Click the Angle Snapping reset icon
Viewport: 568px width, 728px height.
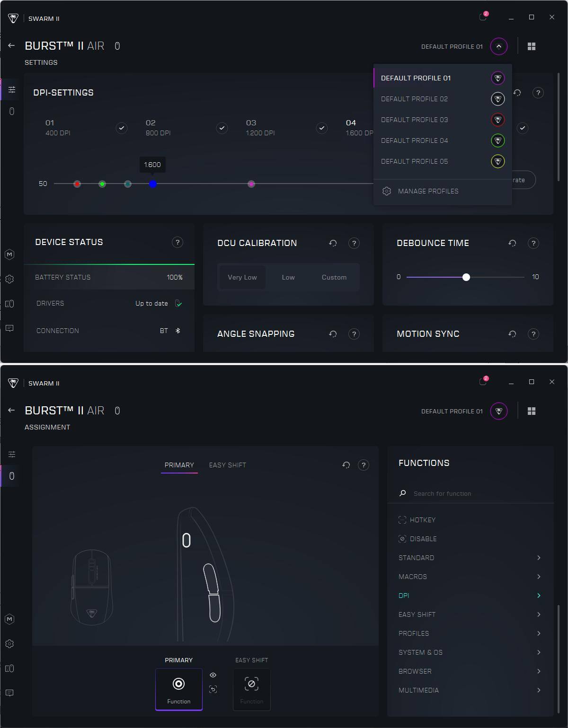coord(333,334)
